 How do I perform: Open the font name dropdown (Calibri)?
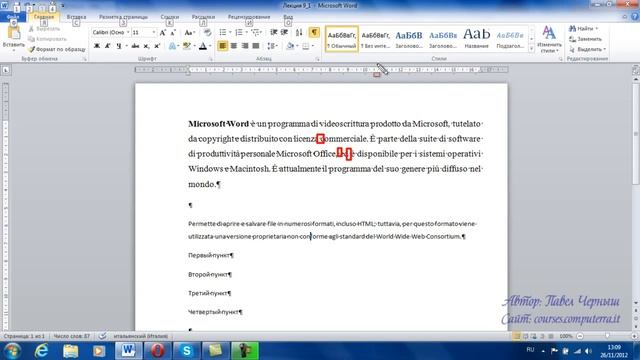point(128,32)
